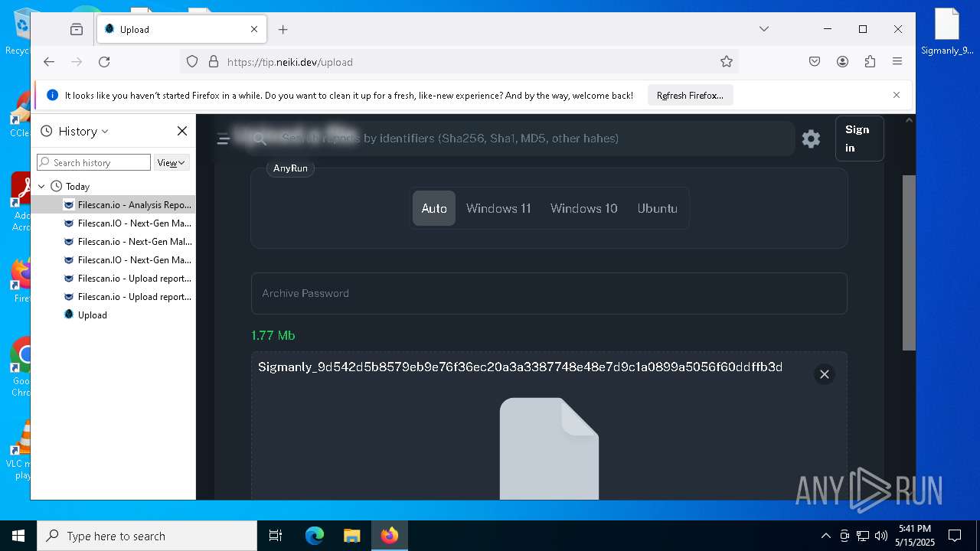Click the Archive Password field
The width and height of the screenshot is (980, 551).
549,293
